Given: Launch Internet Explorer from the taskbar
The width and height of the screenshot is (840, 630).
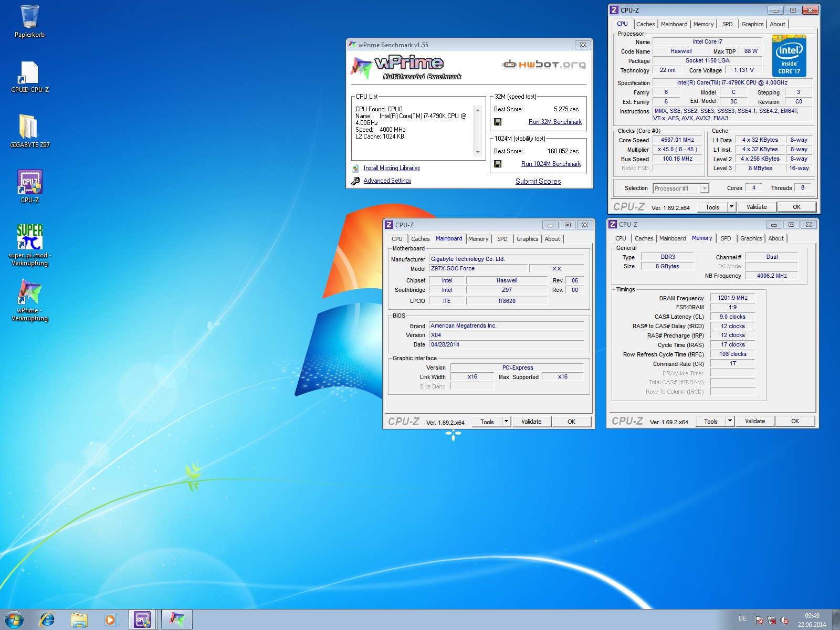Looking at the screenshot, I should pyautogui.click(x=47, y=619).
